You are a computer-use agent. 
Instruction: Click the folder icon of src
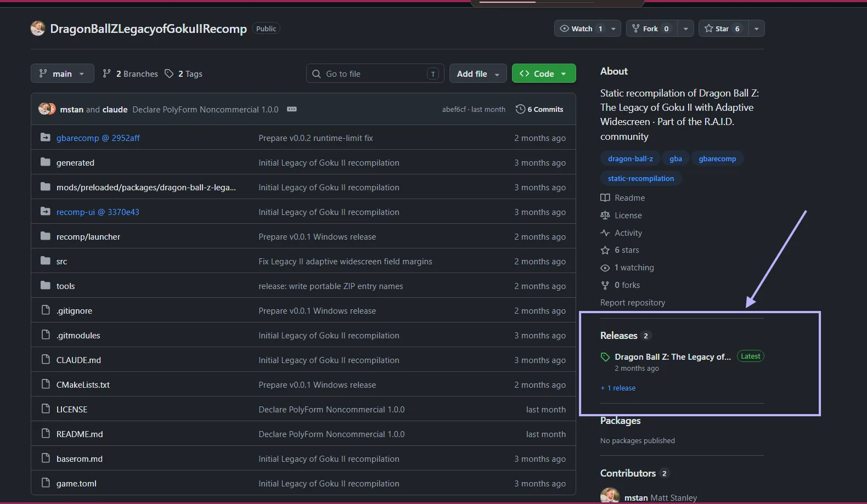pos(46,261)
